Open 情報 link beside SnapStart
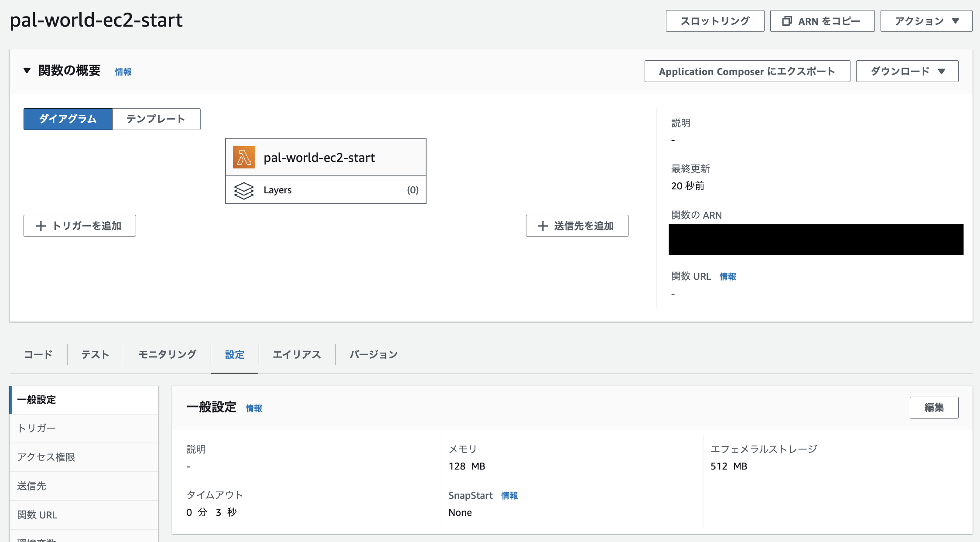This screenshot has height=542, width=980. 509,496
